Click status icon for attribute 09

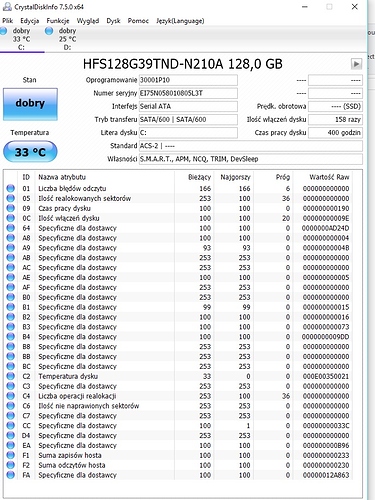pyautogui.click(x=11, y=208)
